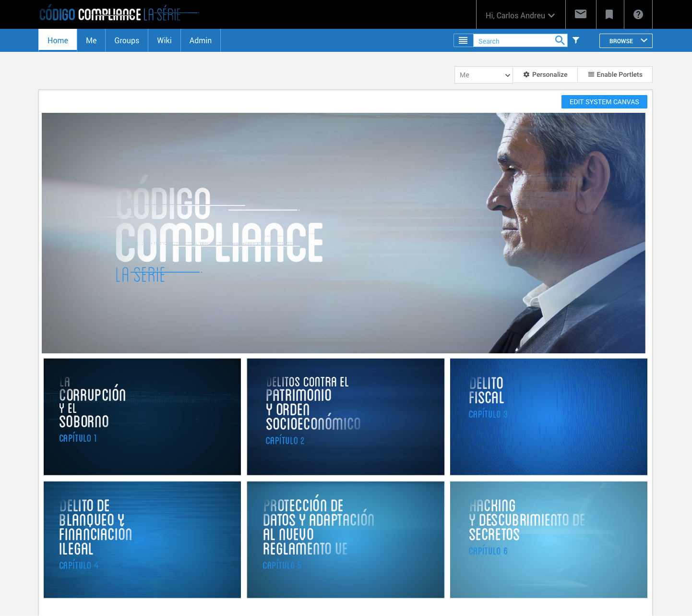Switch to the Groups tab

pyautogui.click(x=127, y=40)
